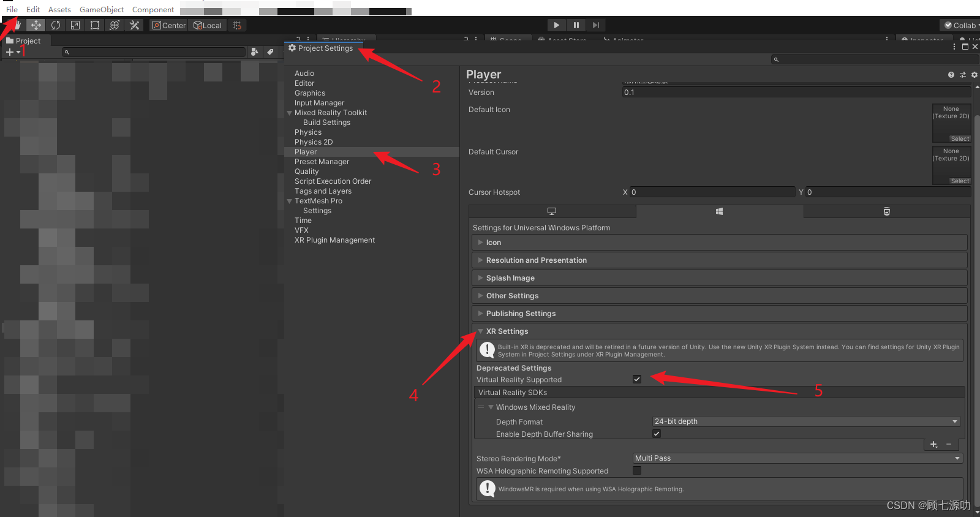Screen dimensions: 980x517
Task: Collapse TextMesh Pro tree node
Action: click(x=290, y=201)
